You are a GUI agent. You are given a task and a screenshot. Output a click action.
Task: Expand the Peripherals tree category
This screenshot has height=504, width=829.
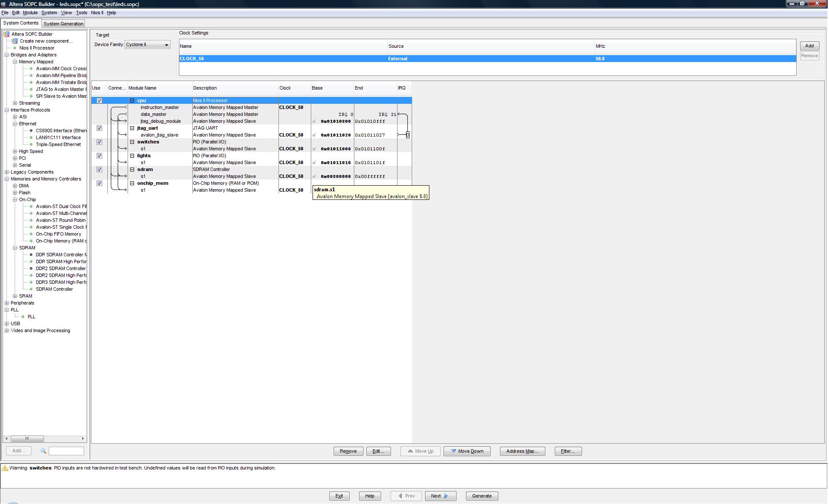tap(7, 303)
